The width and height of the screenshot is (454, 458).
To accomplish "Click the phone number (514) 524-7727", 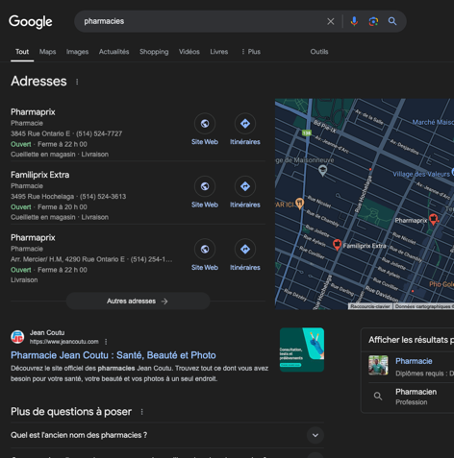I will [99, 134].
